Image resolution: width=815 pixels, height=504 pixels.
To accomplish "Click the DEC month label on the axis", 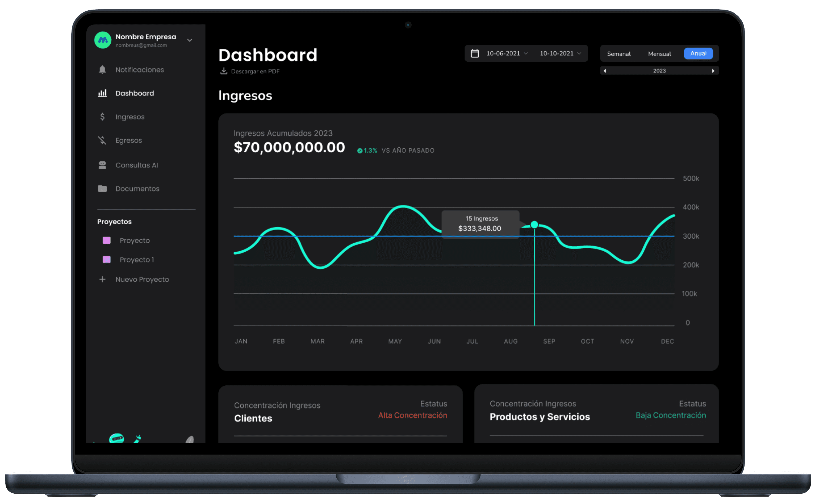I will click(x=667, y=341).
